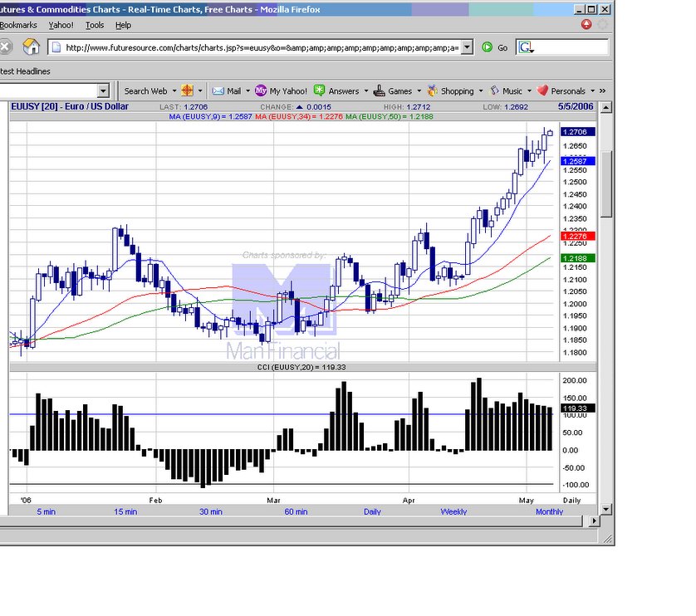Click the Music note icon
Screen dimensions: 696x616
(494, 90)
